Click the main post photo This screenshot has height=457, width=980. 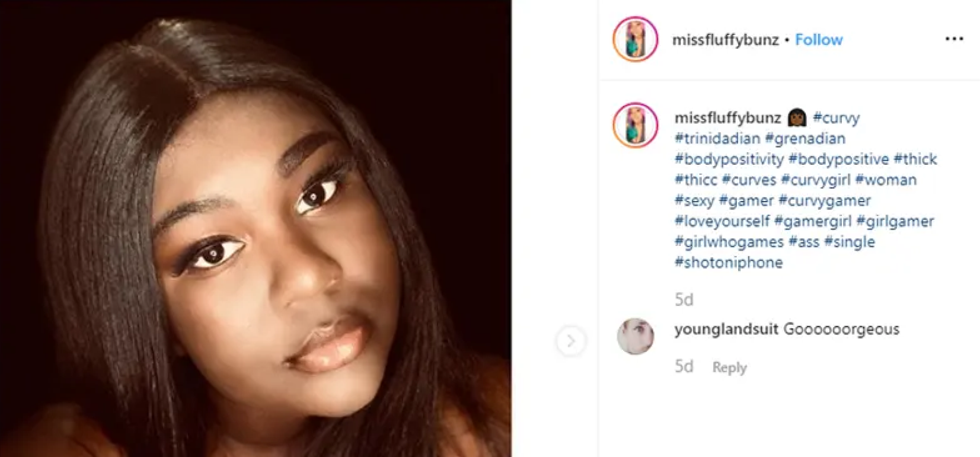coord(256,228)
